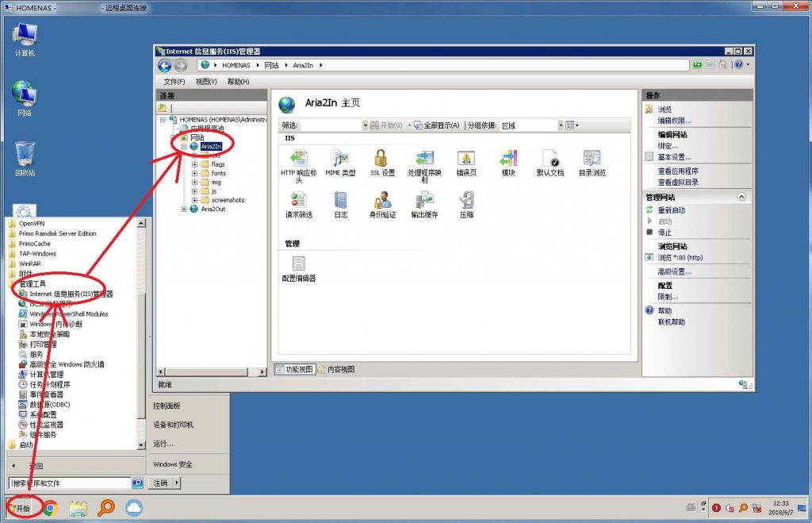Screen dimensions: 812x523
Task: Open the 文件(F) menu
Action: 174,82
